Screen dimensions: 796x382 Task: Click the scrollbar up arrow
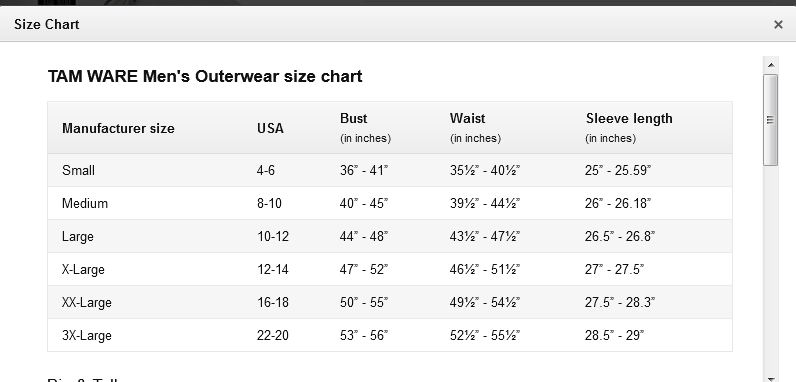pos(771,65)
